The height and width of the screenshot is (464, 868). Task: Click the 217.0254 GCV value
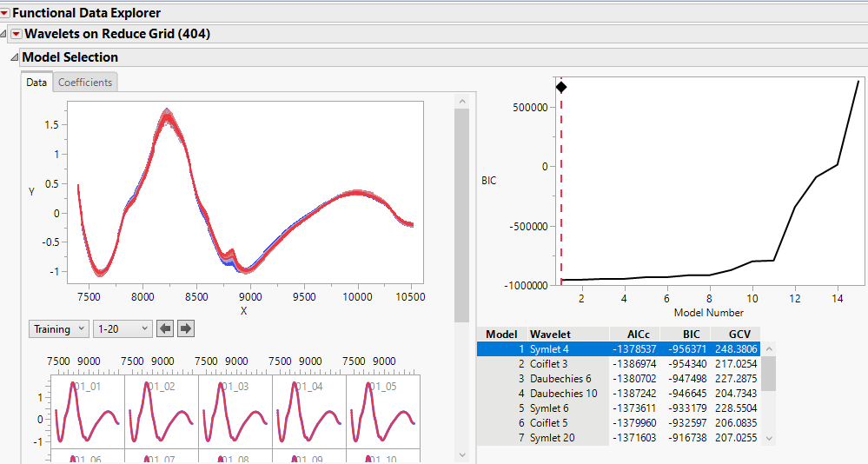click(736, 364)
